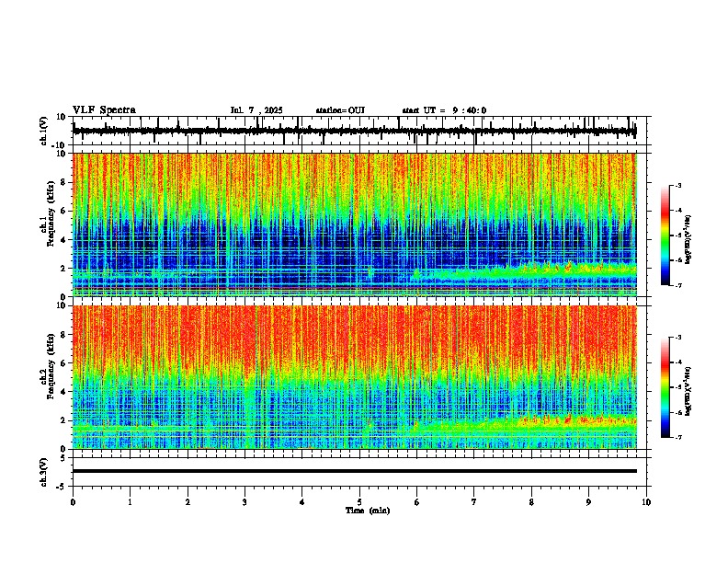Screen dimensions: 728x563
Task: Click time axis tick label "1"
Action: (130, 502)
